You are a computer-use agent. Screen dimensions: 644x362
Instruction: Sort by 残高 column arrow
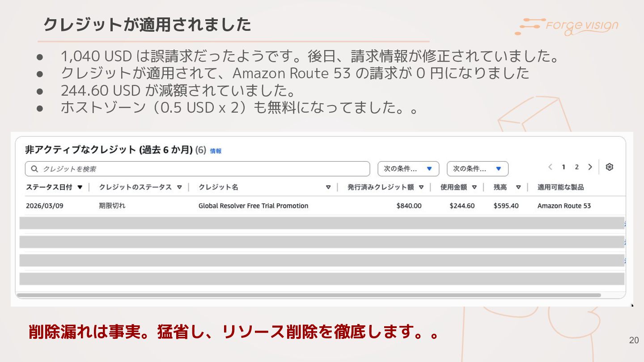tap(518, 187)
